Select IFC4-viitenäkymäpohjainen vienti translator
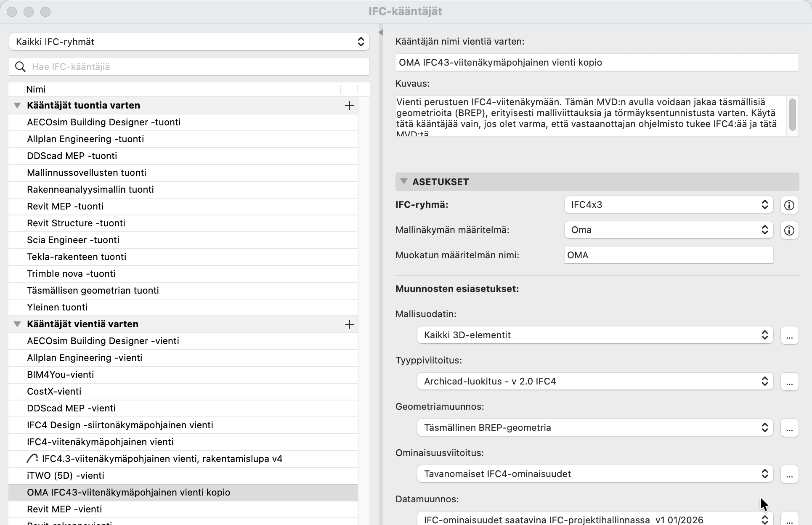Viewport: 812px width, 525px height. [x=183, y=442]
